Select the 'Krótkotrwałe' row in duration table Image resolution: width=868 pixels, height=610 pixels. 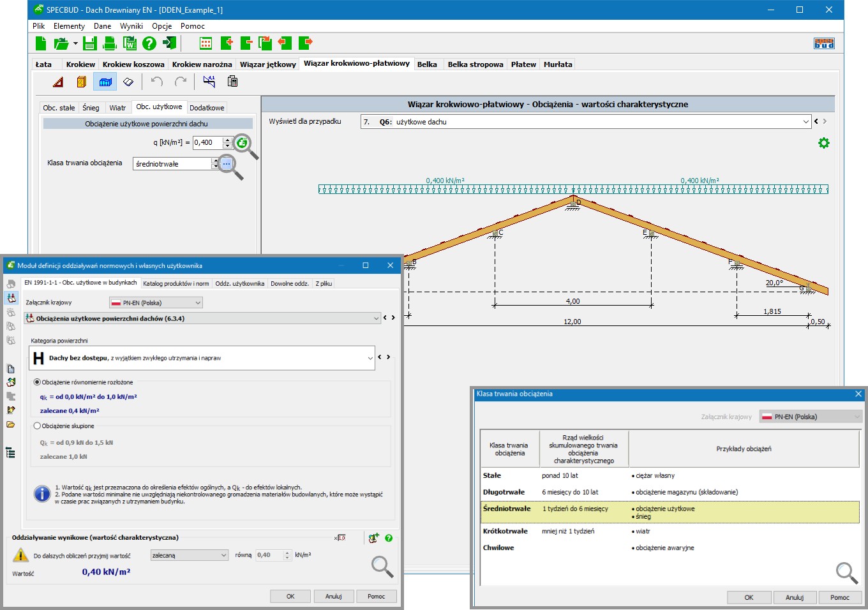click(505, 531)
